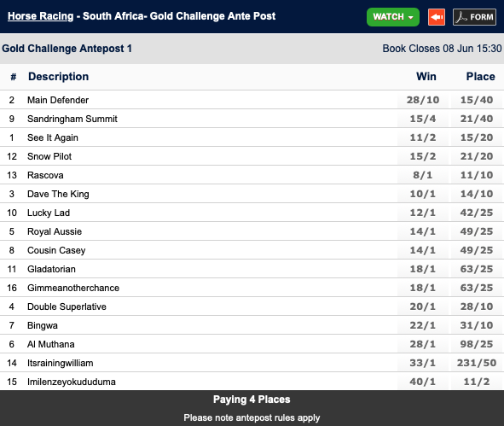Expand the WATCH dropdown

[x=393, y=17]
